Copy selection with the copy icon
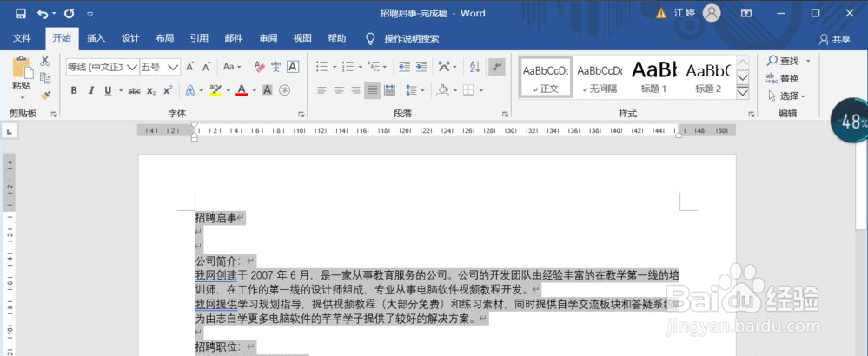The width and height of the screenshot is (868, 356). coord(45,78)
